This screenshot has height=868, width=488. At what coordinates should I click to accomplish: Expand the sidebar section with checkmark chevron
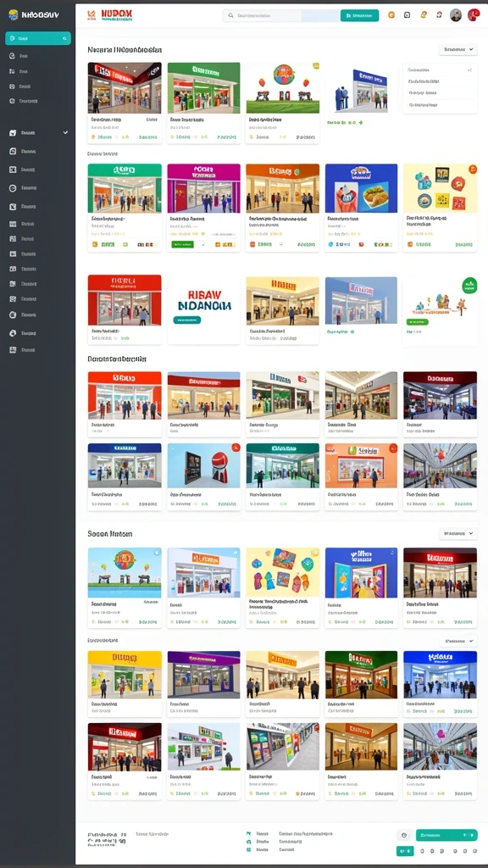click(x=39, y=133)
